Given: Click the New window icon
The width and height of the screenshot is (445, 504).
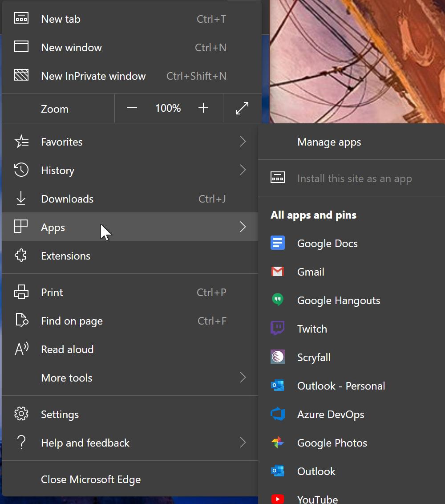Looking at the screenshot, I should pos(21,47).
